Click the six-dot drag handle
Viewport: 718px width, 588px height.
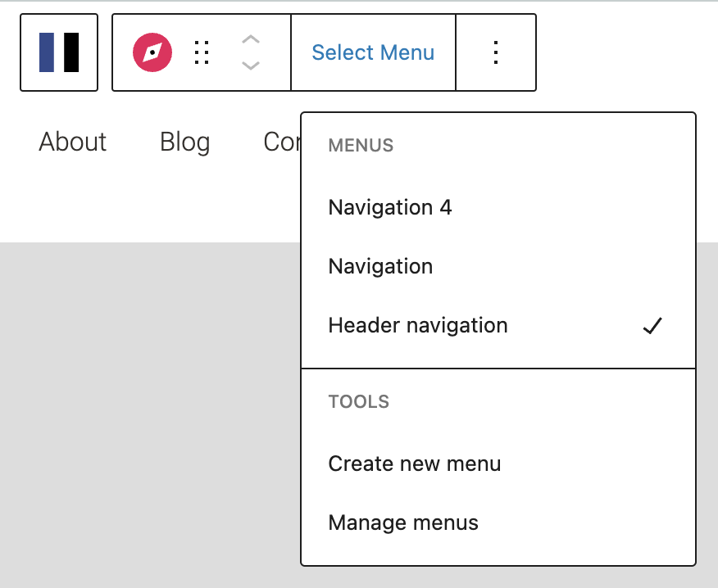202,53
